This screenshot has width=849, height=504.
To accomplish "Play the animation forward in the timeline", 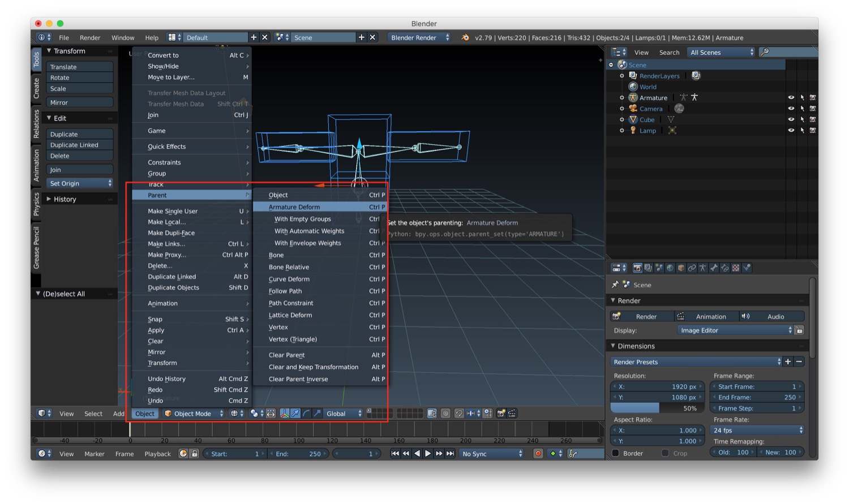I will click(428, 454).
